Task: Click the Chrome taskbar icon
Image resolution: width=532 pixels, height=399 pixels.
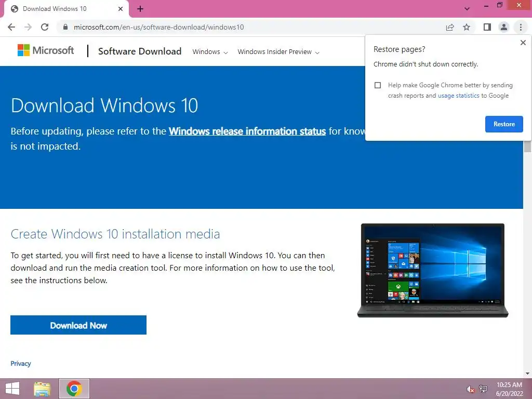Action: [74, 389]
